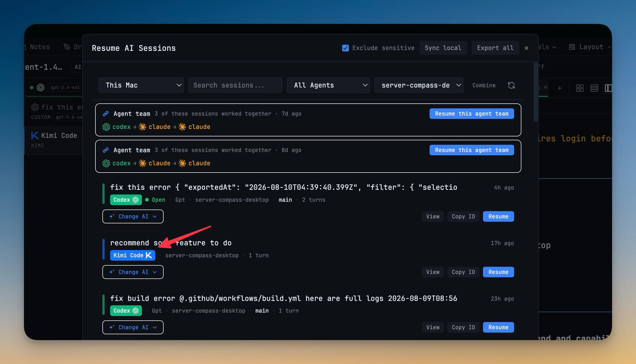Click the Open status on first session
Image resolution: width=636 pixels, height=364 pixels.
(155, 200)
